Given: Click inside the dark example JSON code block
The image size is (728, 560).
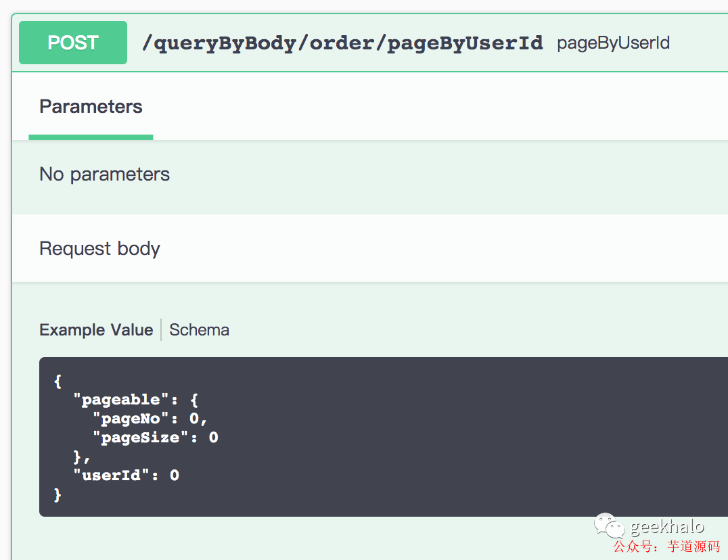Looking at the screenshot, I should coord(384,437).
